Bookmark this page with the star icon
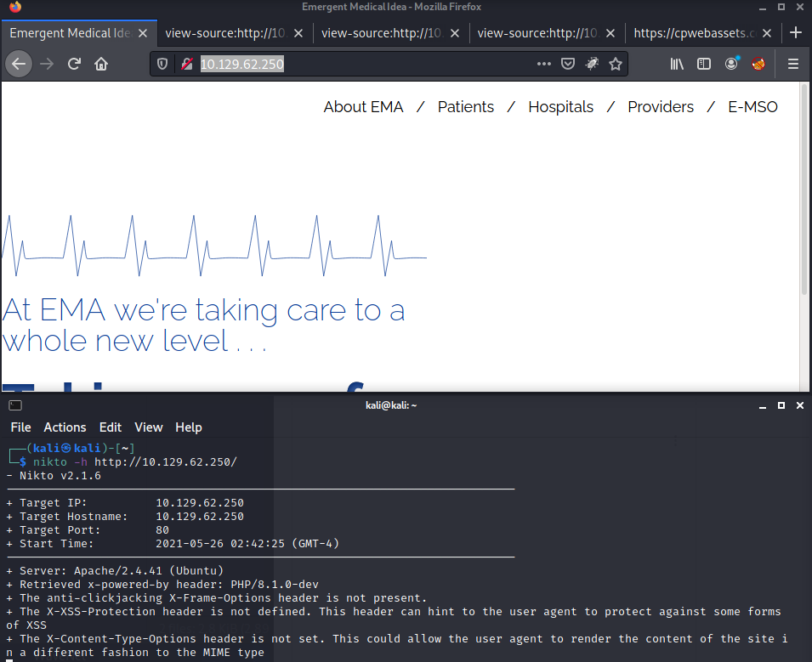The image size is (812, 662). point(616,64)
